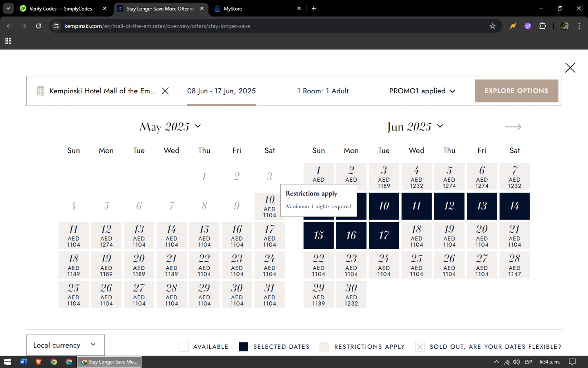Open the tab search dropdown arrow
588x368 pixels.
coord(8,8)
